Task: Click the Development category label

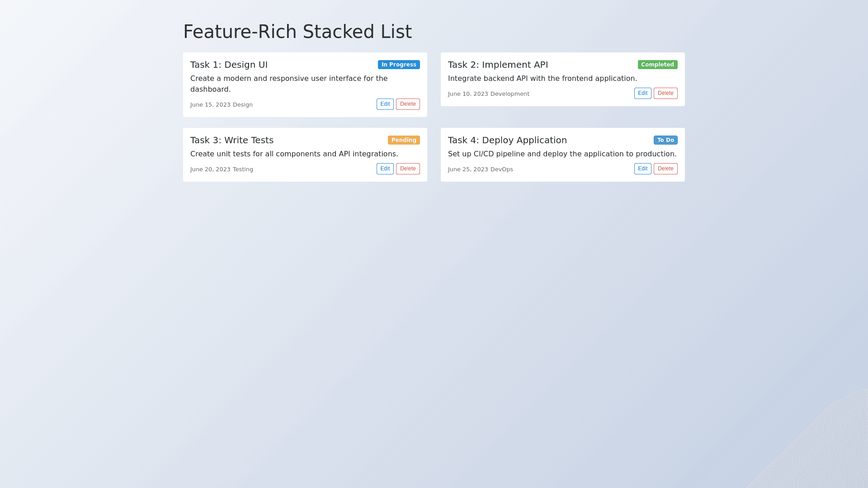Action: tap(510, 94)
